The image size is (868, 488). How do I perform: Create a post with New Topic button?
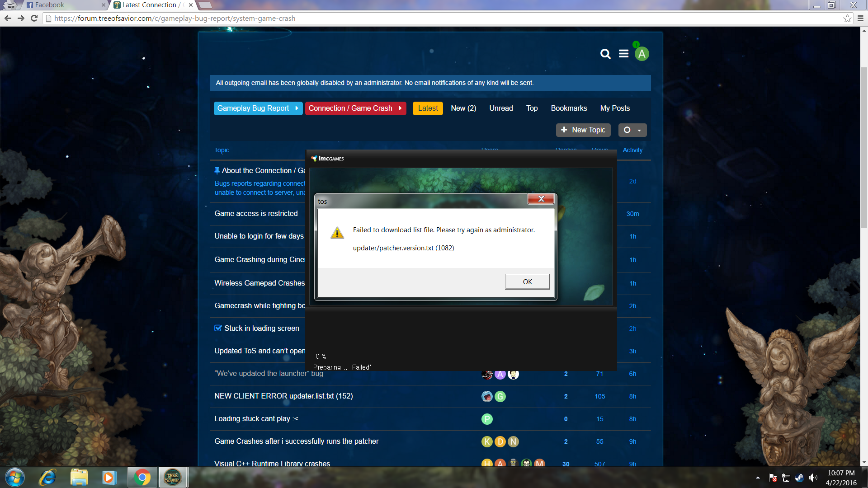tap(583, 130)
